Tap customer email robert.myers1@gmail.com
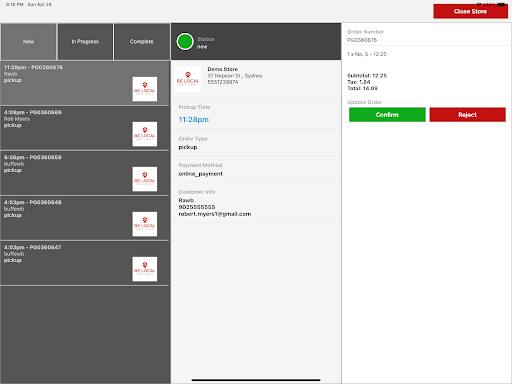The image size is (512, 384). [x=215, y=214]
